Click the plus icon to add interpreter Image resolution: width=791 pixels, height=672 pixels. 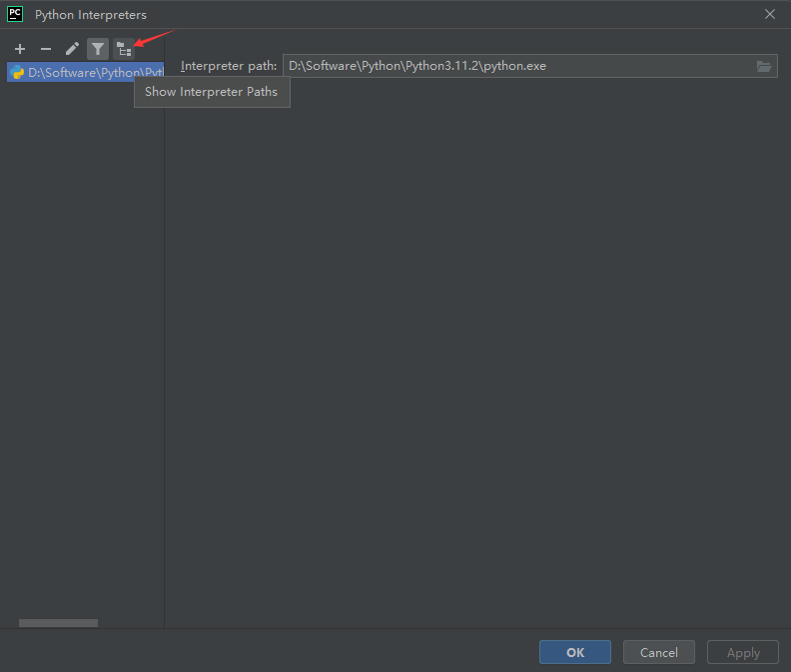pyautogui.click(x=20, y=49)
